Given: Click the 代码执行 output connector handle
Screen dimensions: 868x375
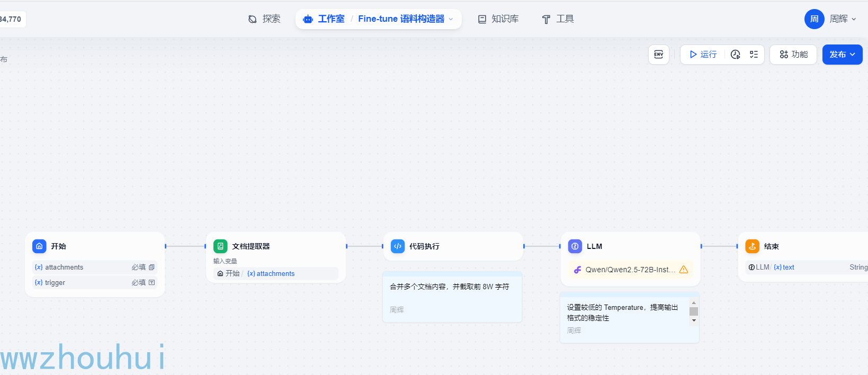Looking at the screenshot, I should (x=524, y=246).
